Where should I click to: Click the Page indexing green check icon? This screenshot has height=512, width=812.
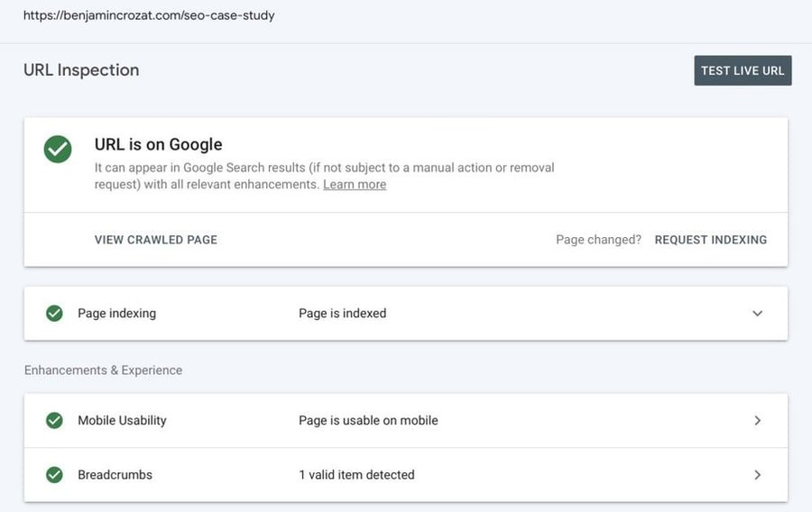tap(54, 314)
